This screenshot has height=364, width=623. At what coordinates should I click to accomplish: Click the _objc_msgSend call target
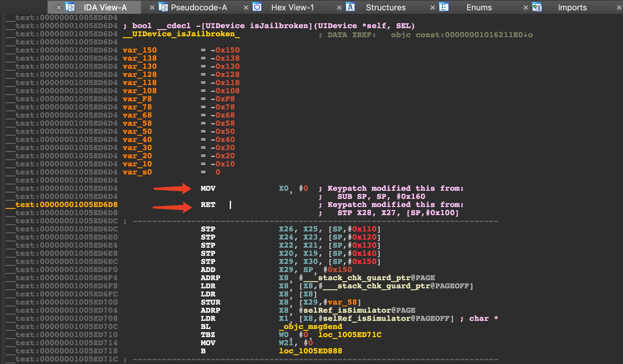(x=310, y=326)
